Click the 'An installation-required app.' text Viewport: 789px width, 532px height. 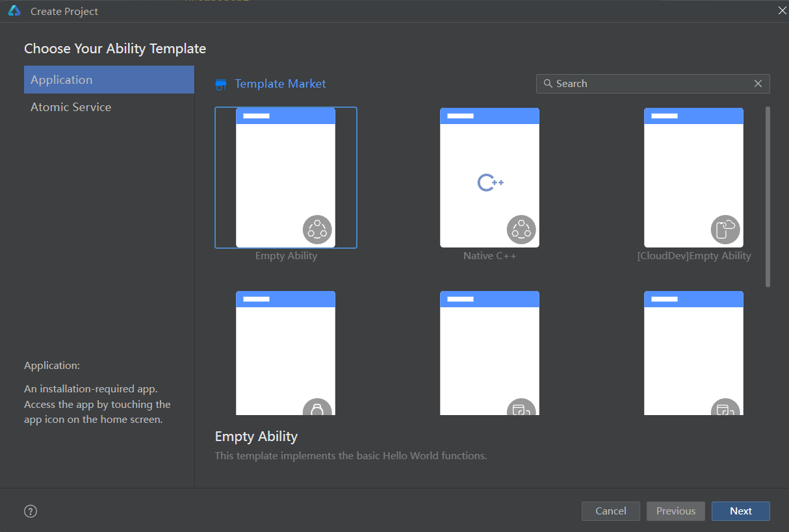[91, 389]
